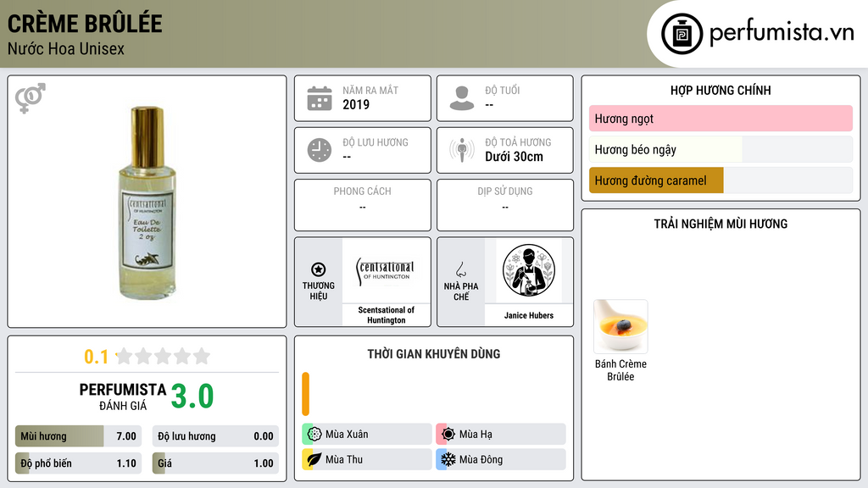Click the Crème Brûlée product title
The image size is (868, 488).
(x=85, y=24)
